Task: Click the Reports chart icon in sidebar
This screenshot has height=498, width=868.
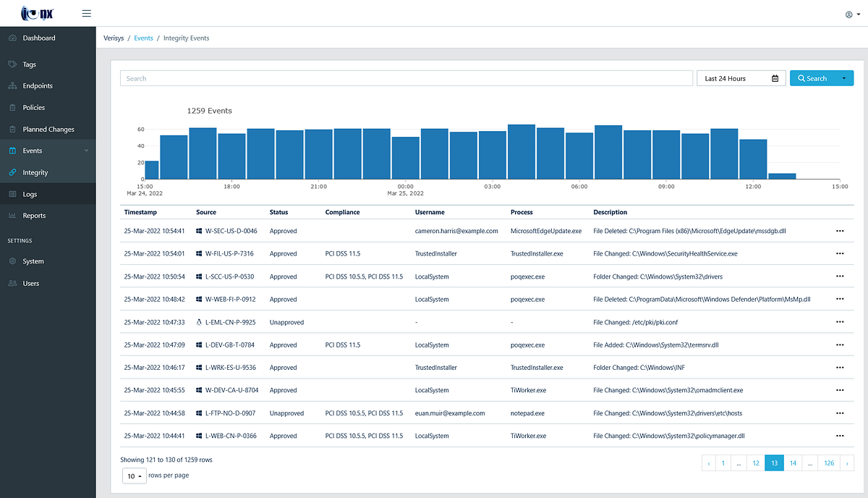Action: 12,215
